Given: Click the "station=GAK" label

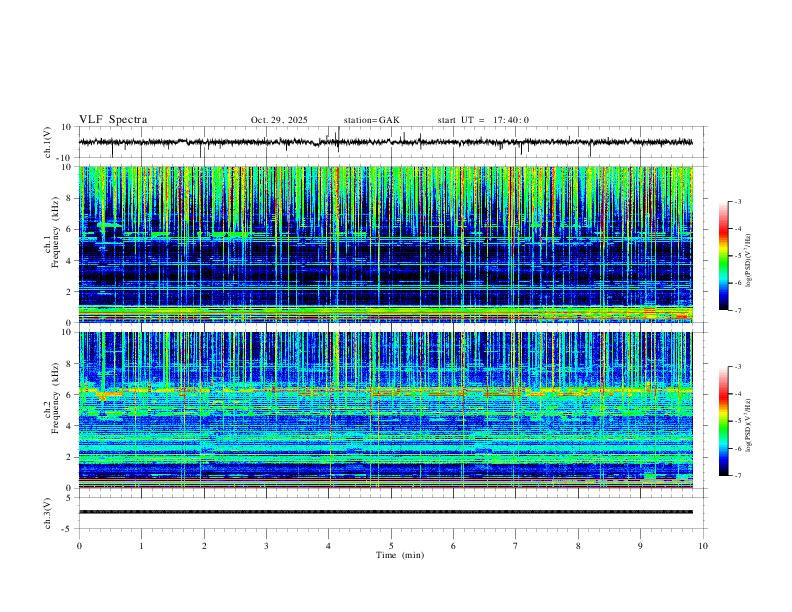Looking at the screenshot, I should (371, 120).
